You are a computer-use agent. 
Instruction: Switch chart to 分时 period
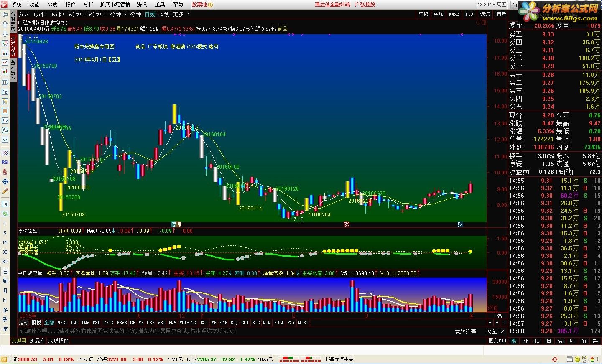24,14
